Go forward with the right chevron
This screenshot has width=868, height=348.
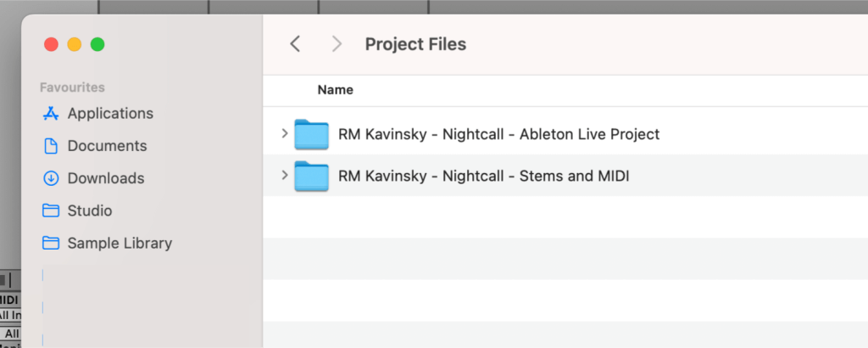[337, 44]
